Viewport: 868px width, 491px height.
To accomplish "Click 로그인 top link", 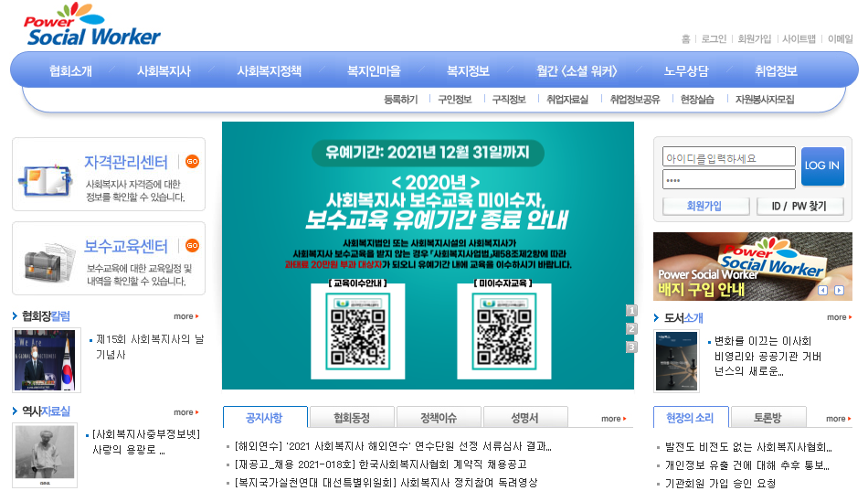I will pos(714,38).
